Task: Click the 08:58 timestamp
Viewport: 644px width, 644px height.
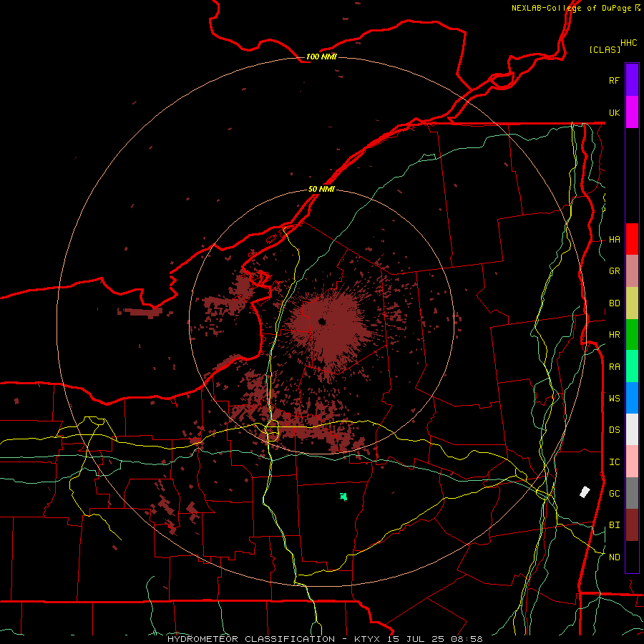Action: coord(466,639)
